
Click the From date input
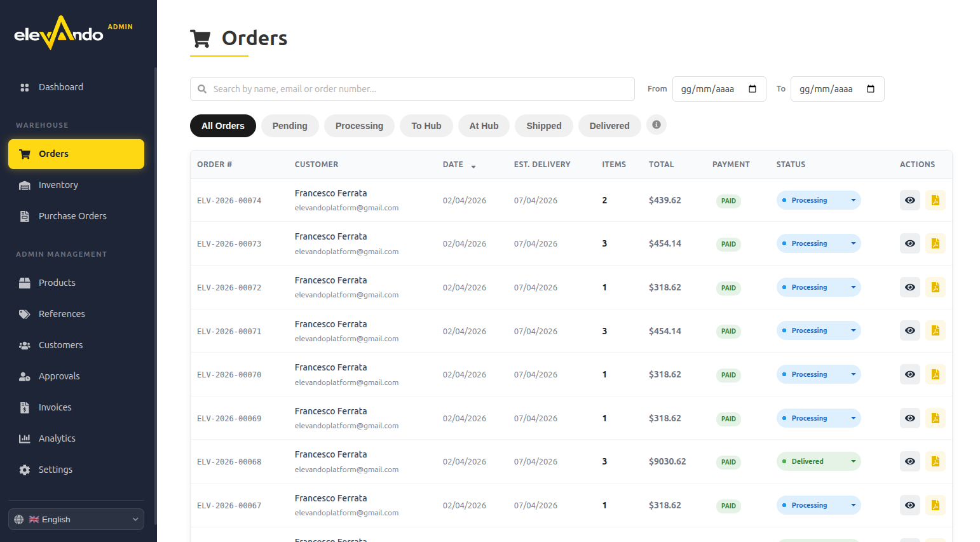719,89
